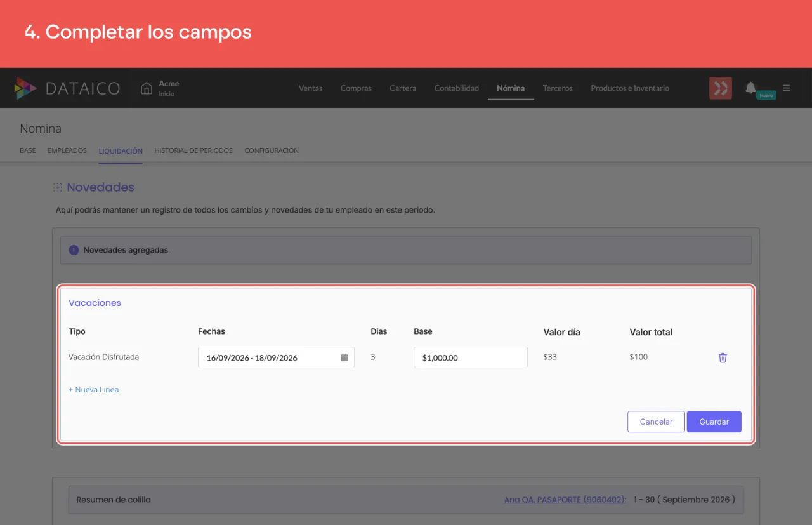Viewport: 812px width, 525px height.
Task: Click the Novedades agregadas bar
Action: [406, 250]
